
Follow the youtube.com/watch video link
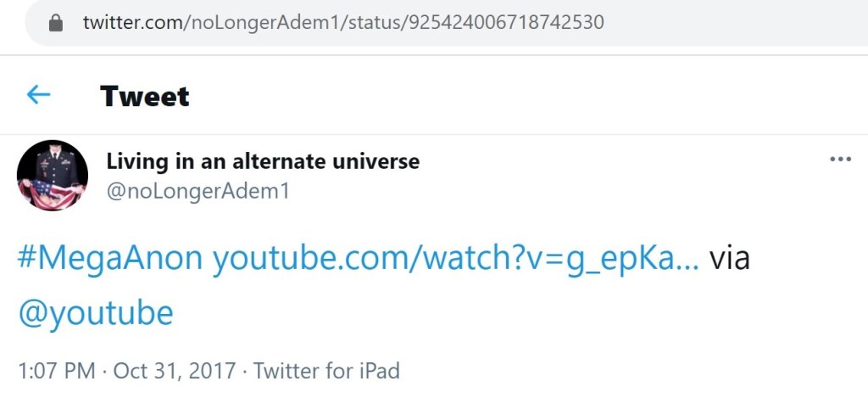tap(455, 259)
